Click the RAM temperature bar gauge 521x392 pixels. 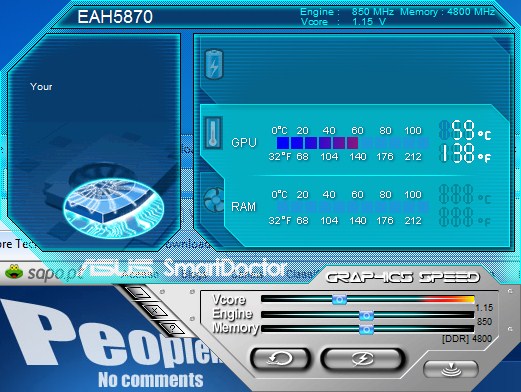(352, 207)
